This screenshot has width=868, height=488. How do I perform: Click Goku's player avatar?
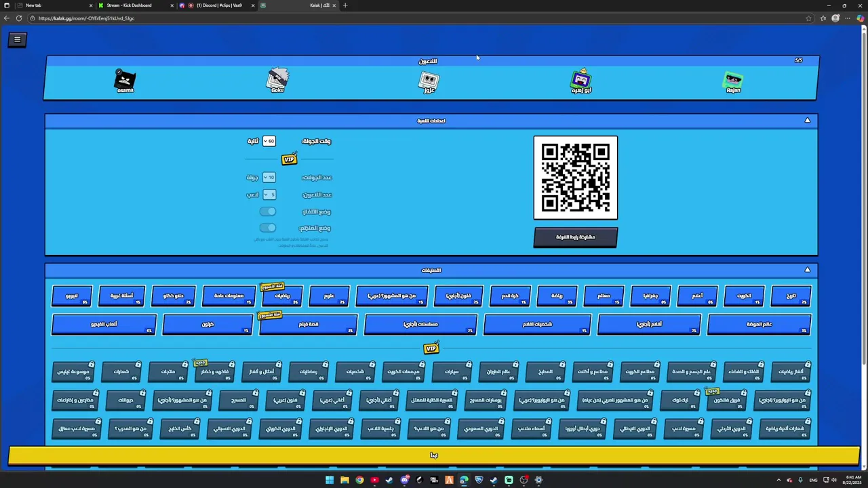(x=277, y=78)
